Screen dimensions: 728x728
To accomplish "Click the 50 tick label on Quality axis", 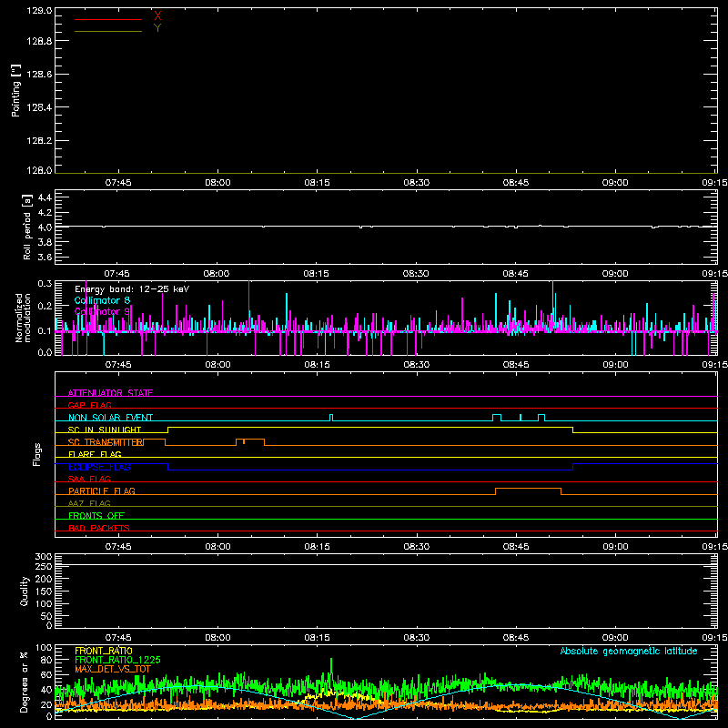I will [46, 616].
